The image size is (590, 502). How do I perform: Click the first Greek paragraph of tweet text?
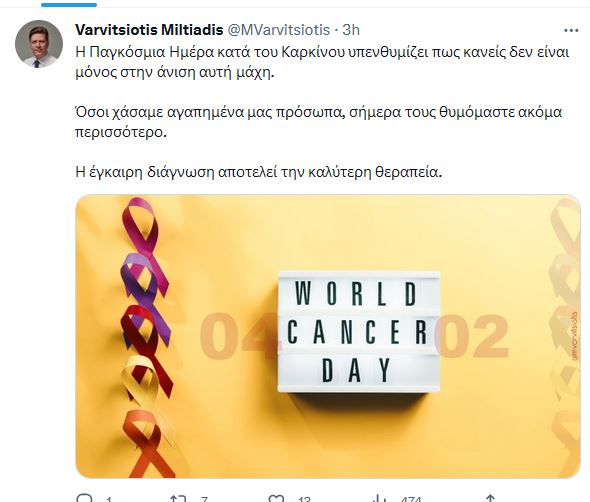click(322, 62)
